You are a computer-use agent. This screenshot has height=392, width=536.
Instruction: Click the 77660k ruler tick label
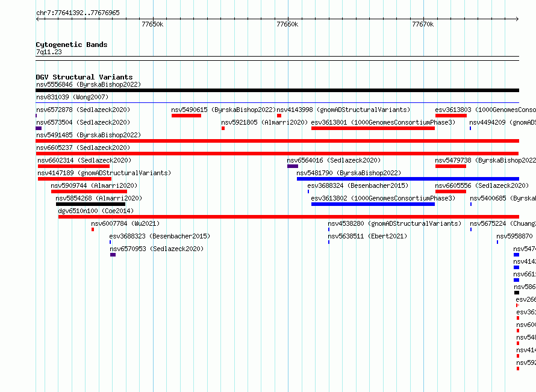(x=287, y=24)
